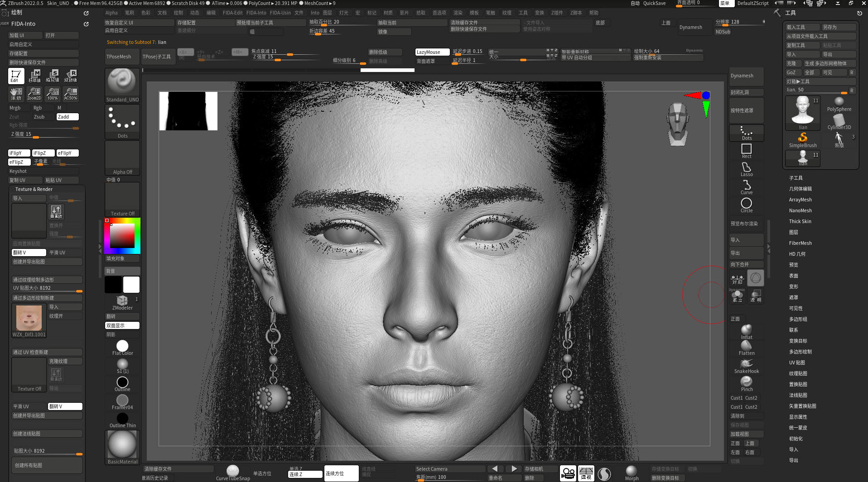Expand the ArrayMesh section

800,200
